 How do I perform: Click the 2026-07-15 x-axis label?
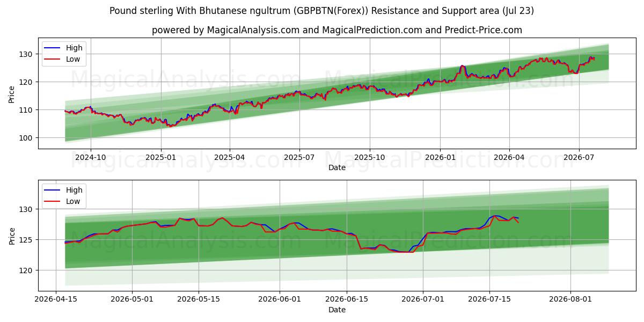489,300
